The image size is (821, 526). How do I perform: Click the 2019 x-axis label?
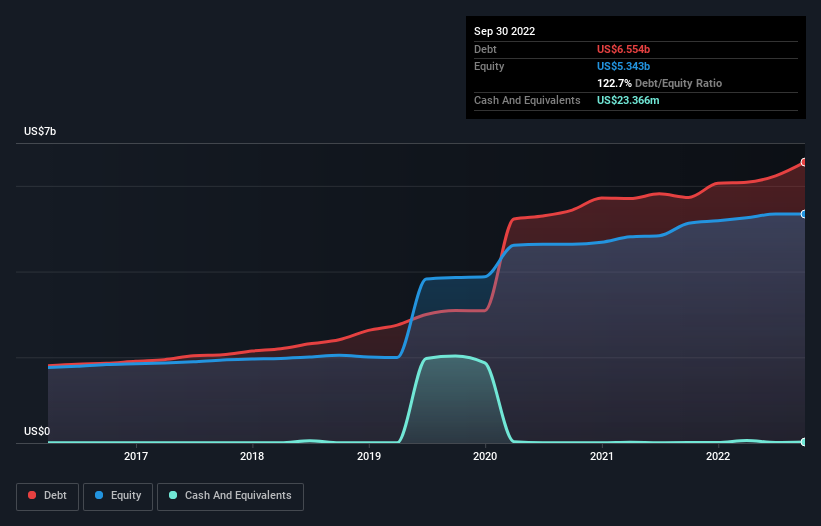click(369, 456)
